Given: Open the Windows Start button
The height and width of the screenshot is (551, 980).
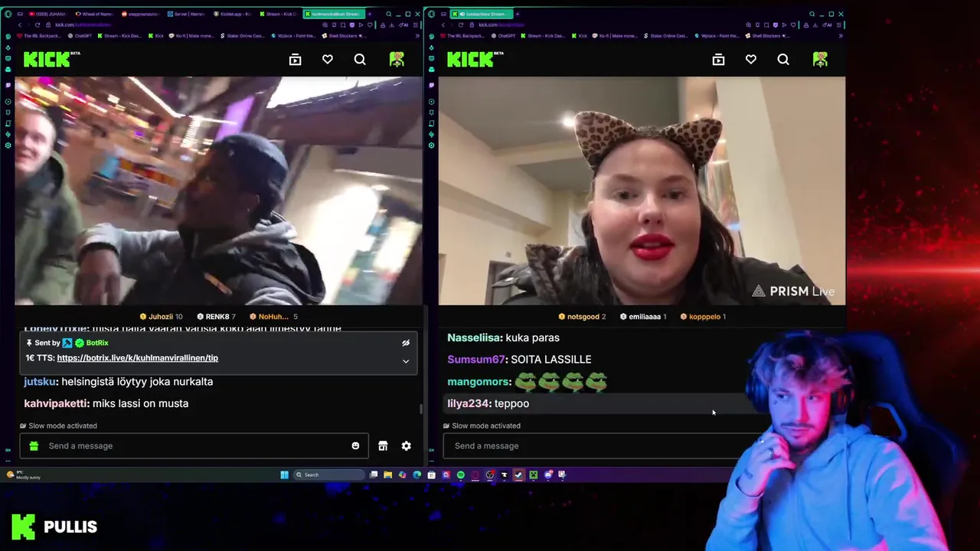Looking at the screenshot, I should coord(284,474).
